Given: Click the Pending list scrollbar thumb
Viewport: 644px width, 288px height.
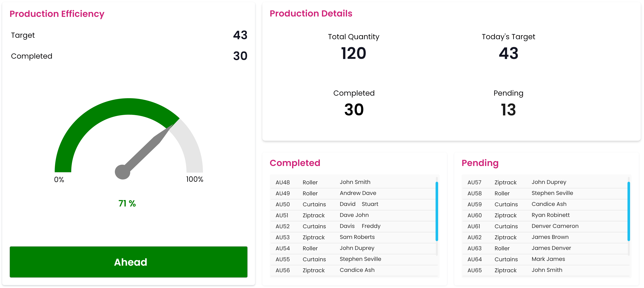Looking at the screenshot, I should [628, 211].
